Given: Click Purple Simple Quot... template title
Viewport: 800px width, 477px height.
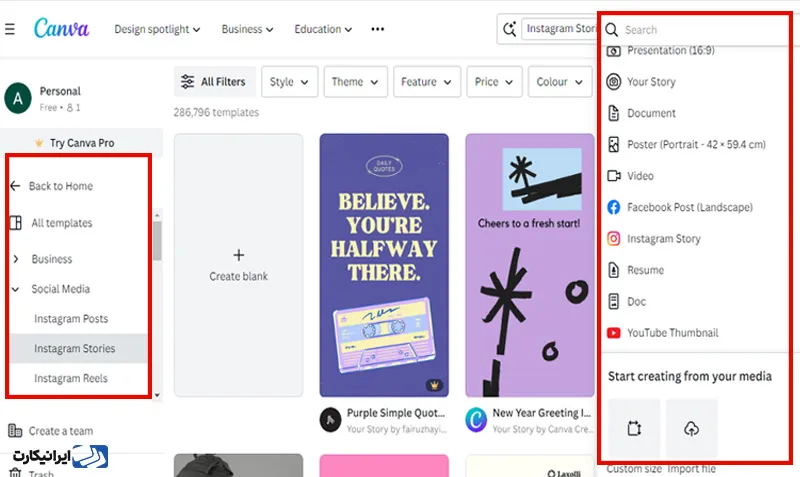Looking at the screenshot, I should pyautogui.click(x=396, y=413).
